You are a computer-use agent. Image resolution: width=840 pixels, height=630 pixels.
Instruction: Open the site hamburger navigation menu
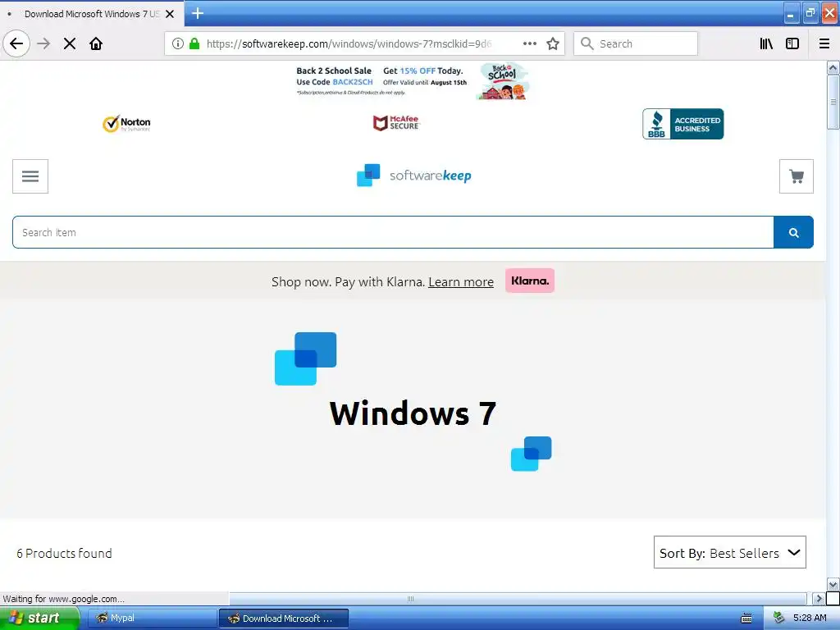[30, 176]
